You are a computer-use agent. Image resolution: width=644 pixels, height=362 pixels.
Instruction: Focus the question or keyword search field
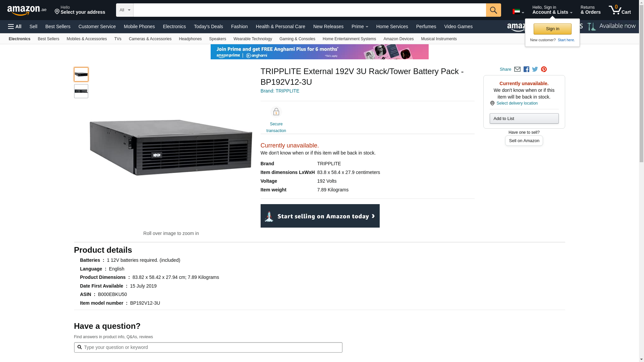208,347
